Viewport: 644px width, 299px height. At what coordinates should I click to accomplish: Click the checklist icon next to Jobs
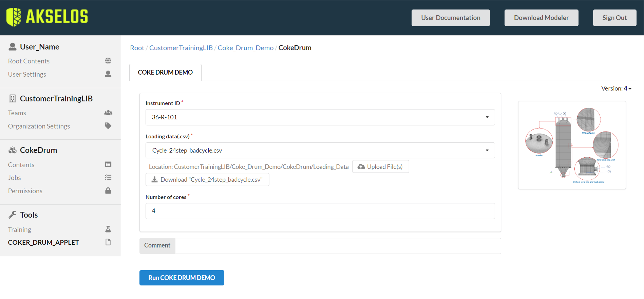pyautogui.click(x=108, y=177)
